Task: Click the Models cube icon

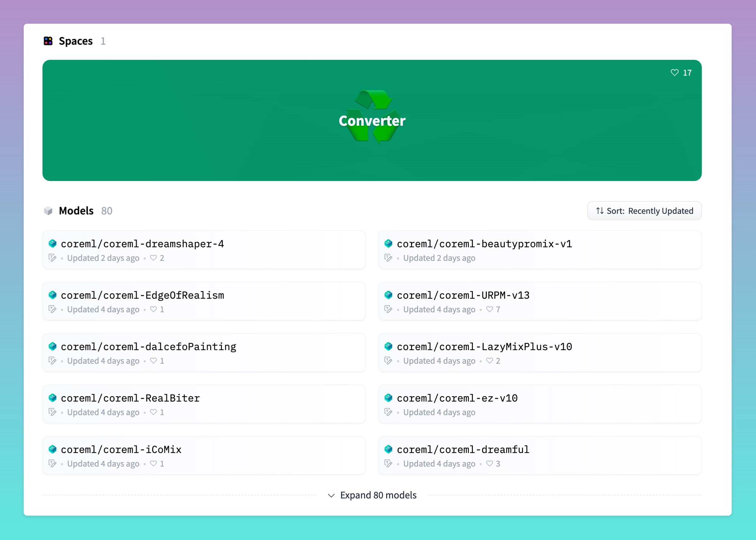Action: click(x=48, y=211)
